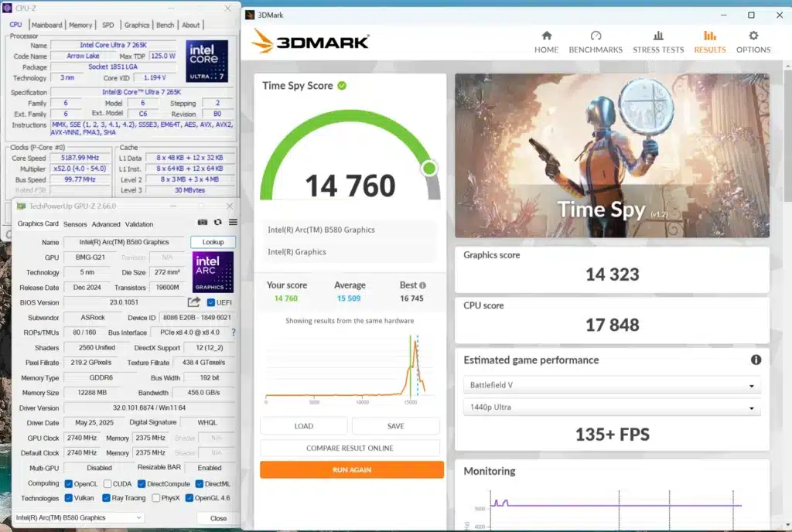792x532 pixels.
Task: Click the Specification field in CPU-Z
Action: pos(142,92)
